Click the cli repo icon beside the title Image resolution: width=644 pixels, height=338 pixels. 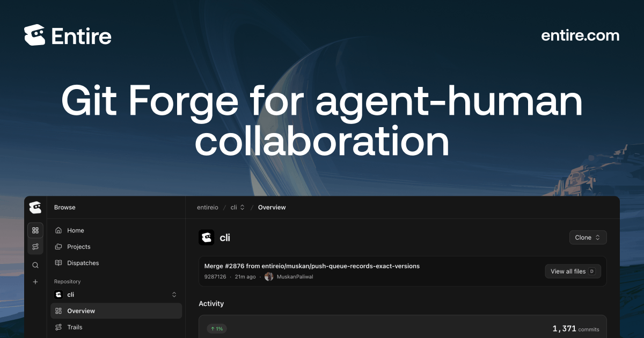(207, 238)
